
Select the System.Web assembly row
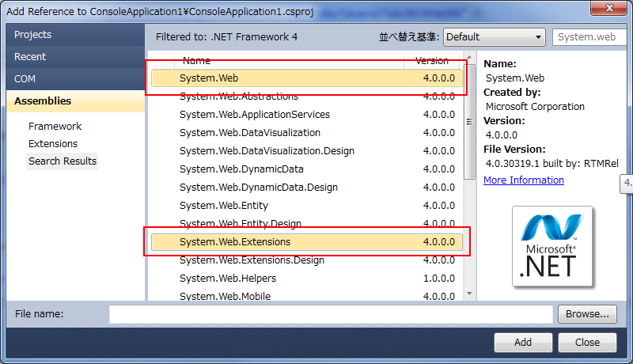[x=209, y=78]
